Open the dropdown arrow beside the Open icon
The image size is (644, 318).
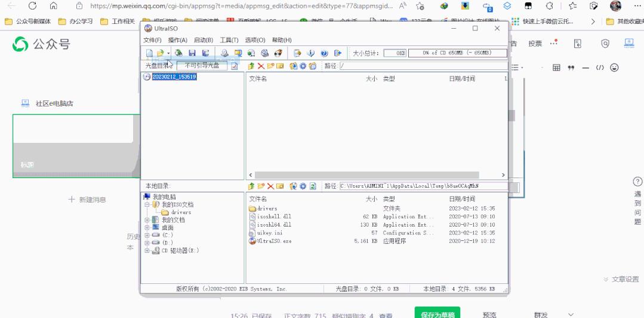tap(168, 53)
